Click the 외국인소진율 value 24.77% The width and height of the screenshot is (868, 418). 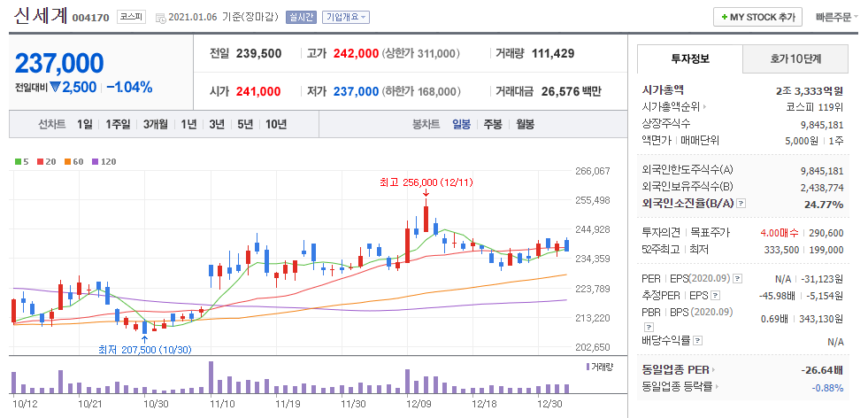click(x=824, y=204)
